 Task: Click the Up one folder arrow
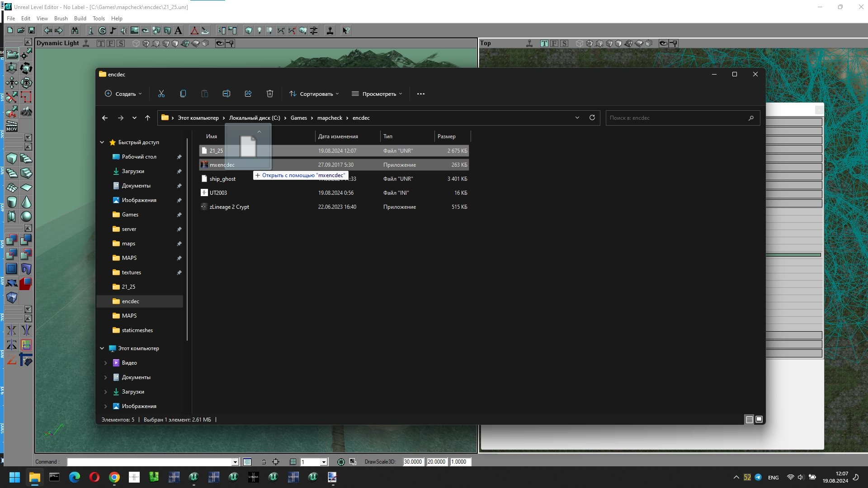pos(147,118)
